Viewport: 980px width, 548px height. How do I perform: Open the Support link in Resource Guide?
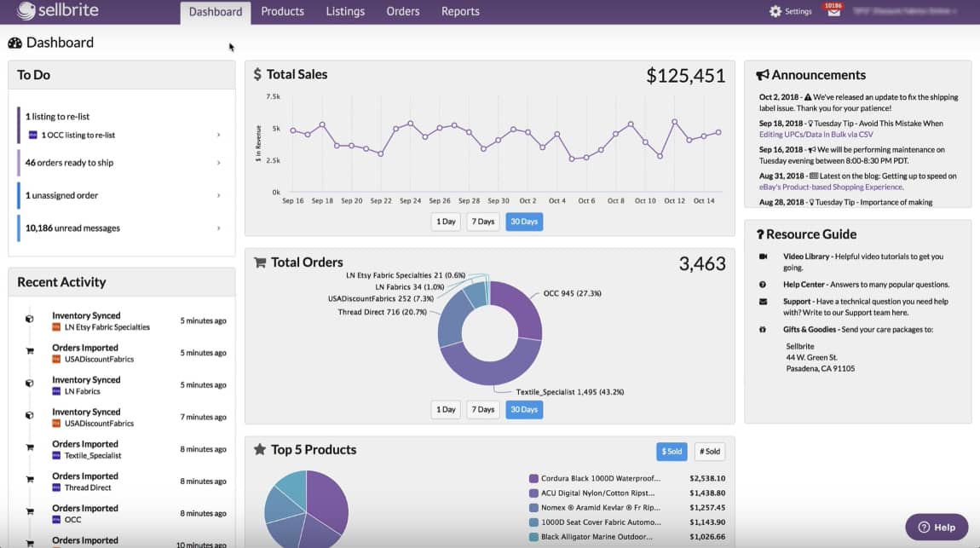tap(796, 301)
